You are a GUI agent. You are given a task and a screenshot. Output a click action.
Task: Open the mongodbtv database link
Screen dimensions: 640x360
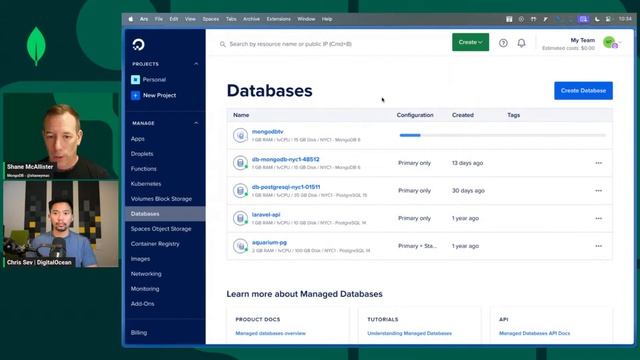tap(267, 131)
